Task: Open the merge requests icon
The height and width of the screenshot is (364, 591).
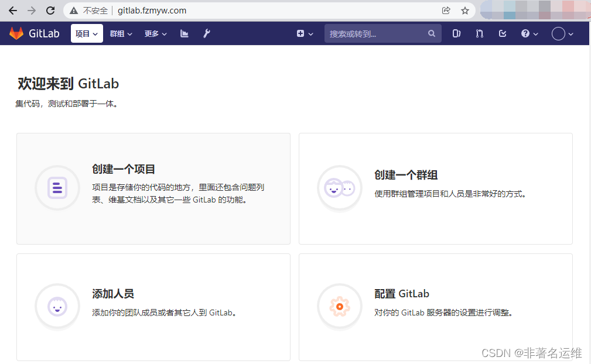Action: [x=480, y=33]
